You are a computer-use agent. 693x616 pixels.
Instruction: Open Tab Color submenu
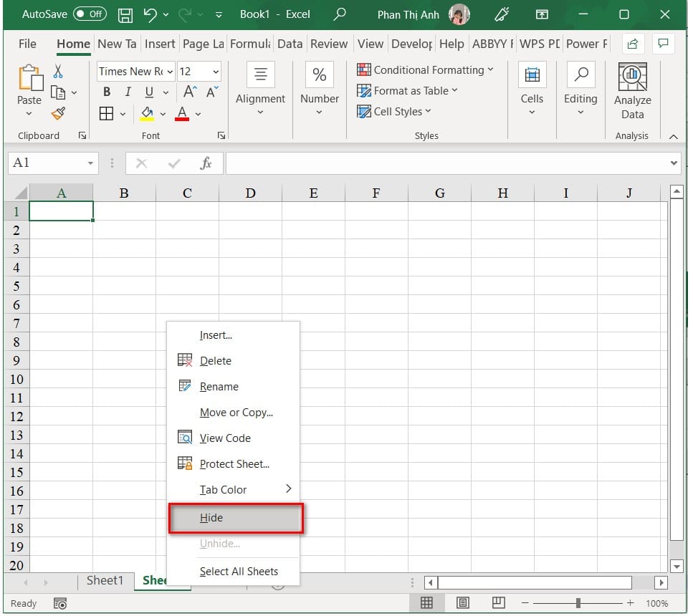coord(234,490)
